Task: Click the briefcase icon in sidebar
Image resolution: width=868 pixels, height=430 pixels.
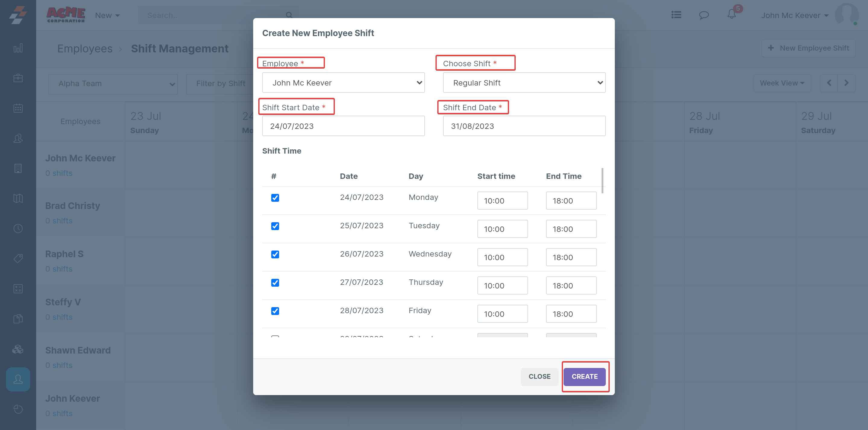Action: click(18, 78)
